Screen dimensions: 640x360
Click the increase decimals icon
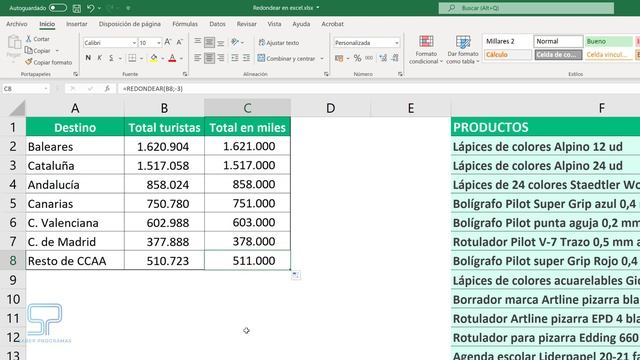click(x=383, y=58)
